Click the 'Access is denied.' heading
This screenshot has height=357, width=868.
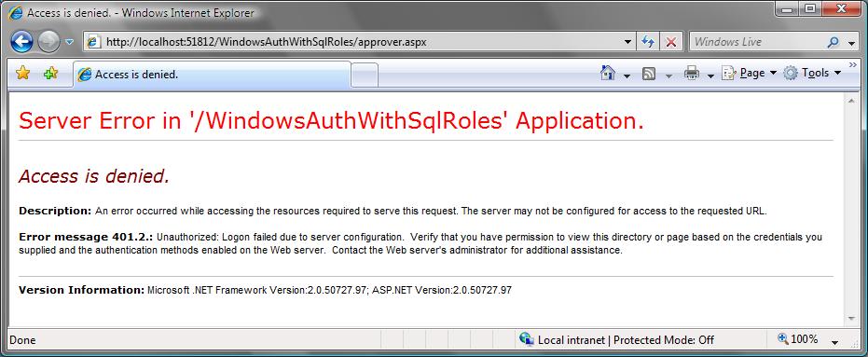tap(94, 176)
